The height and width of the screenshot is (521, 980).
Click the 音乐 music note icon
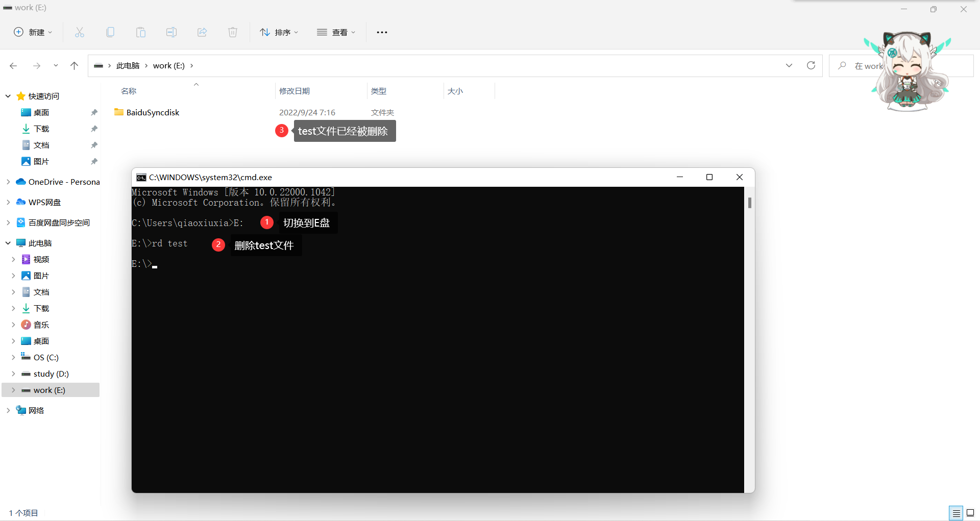coord(26,325)
